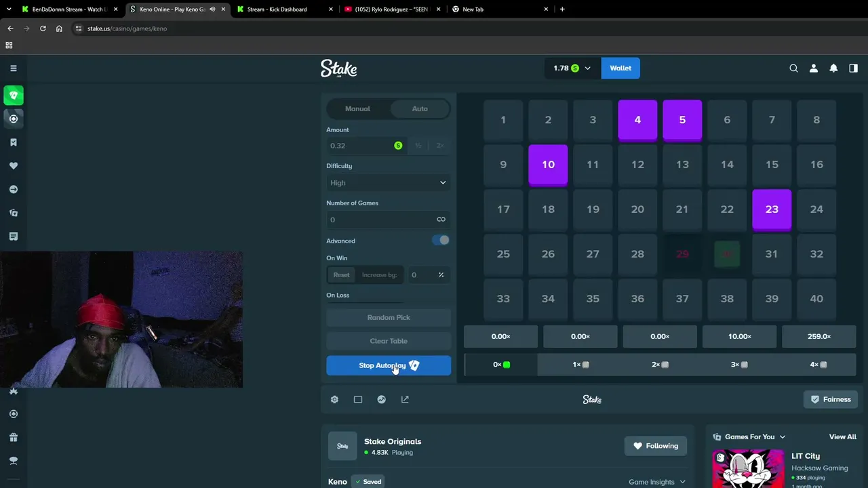The image size is (868, 488).
Task: Enable theatre mode rectangle icon
Action: [x=358, y=399]
